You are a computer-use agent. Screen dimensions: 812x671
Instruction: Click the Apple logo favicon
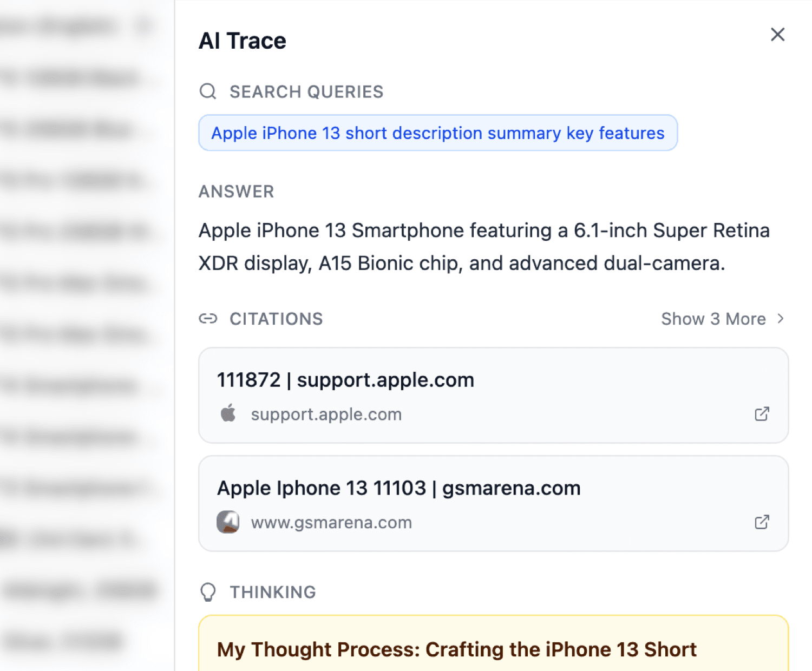click(x=228, y=414)
